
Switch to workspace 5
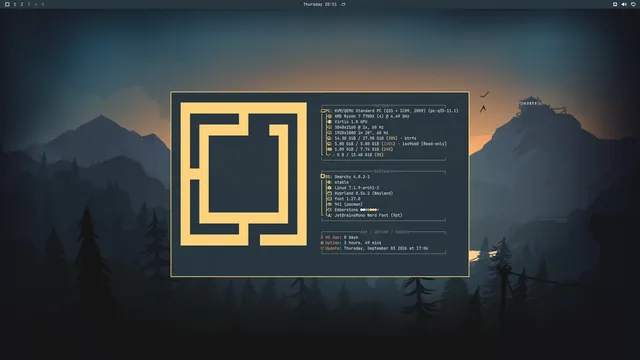coord(42,4)
